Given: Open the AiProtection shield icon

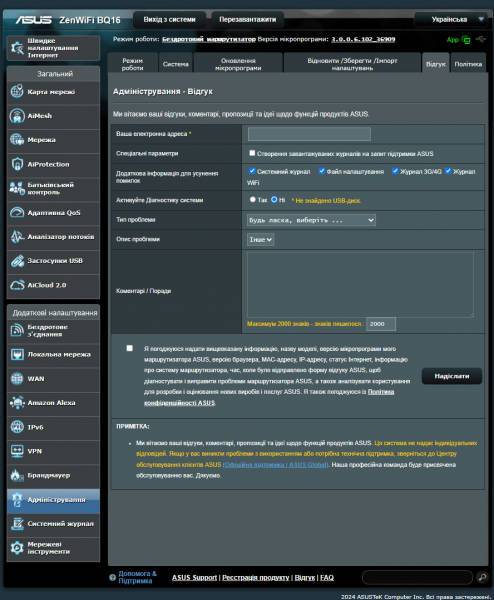Looking at the screenshot, I should [17, 164].
